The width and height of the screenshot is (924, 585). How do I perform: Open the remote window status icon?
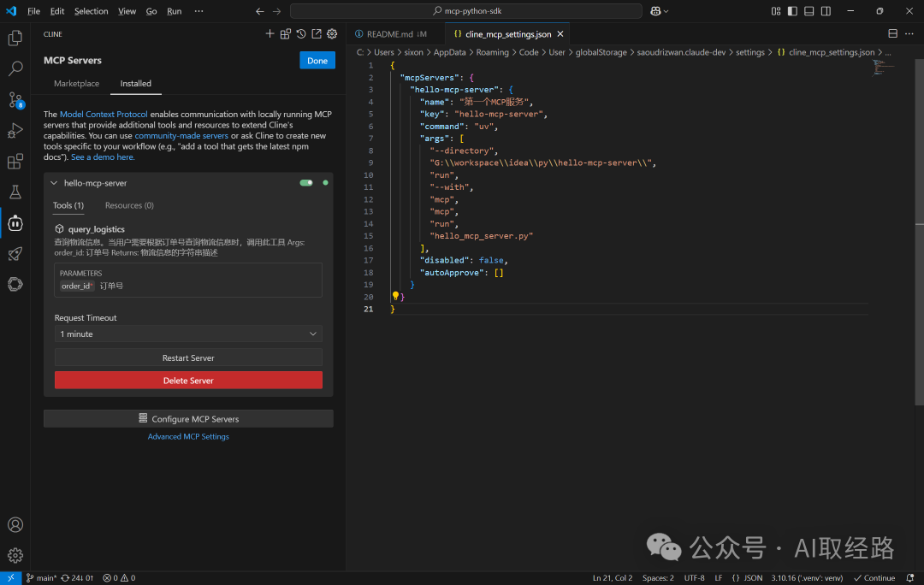(x=10, y=578)
